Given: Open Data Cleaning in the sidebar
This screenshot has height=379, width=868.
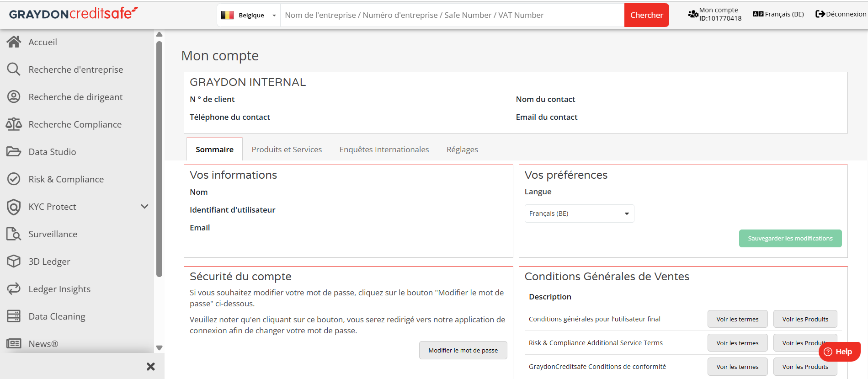Looking at the screenshot, I should coord(57,316).
